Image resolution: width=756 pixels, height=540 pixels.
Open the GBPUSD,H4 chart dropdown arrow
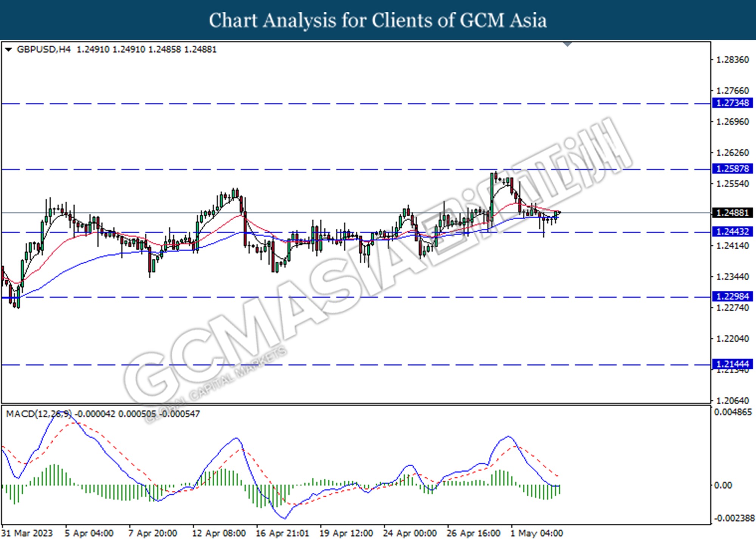[8, 50]
